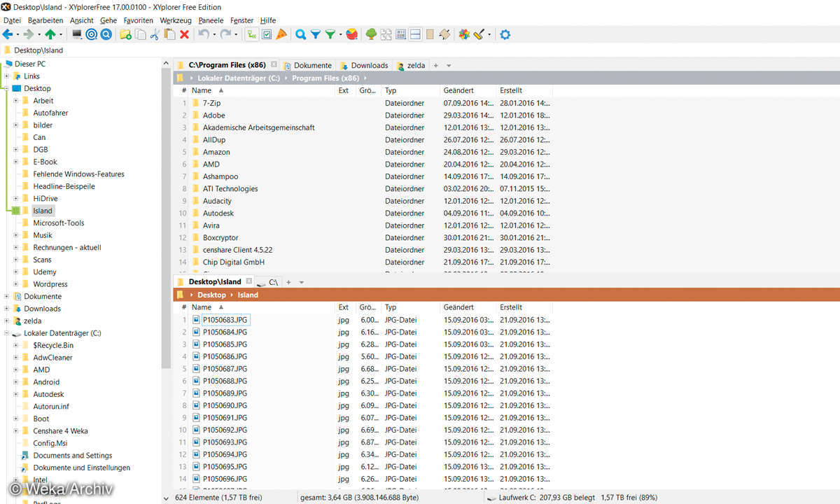Open the Paneele menu
840x504 pixels.
point(211,21)
